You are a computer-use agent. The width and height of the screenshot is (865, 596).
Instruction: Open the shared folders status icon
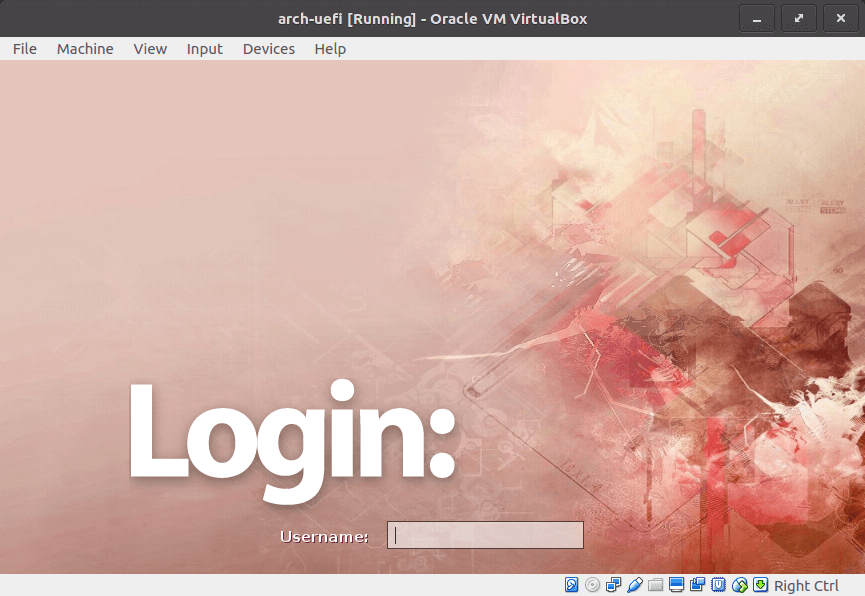coord(656,585)
